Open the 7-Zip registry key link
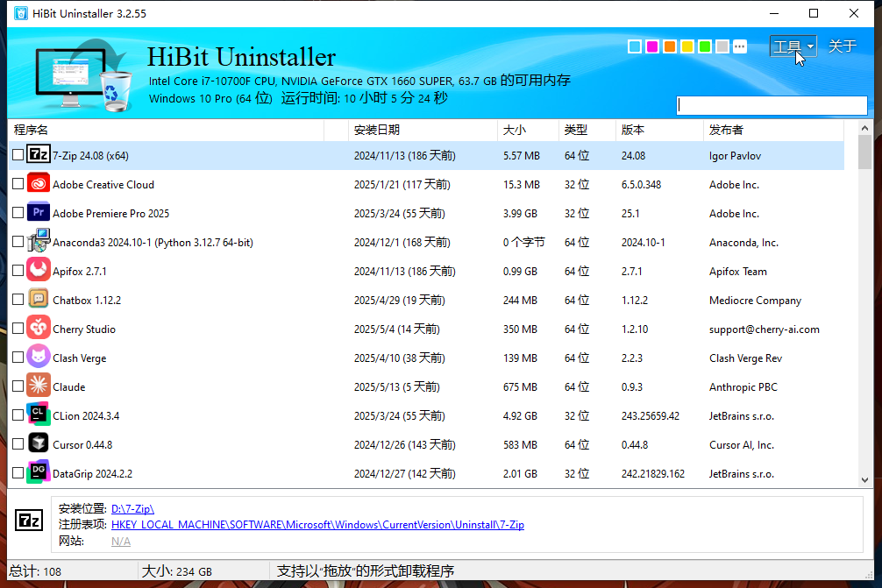This screenshot has height=588, width=882. click(317, 524)
